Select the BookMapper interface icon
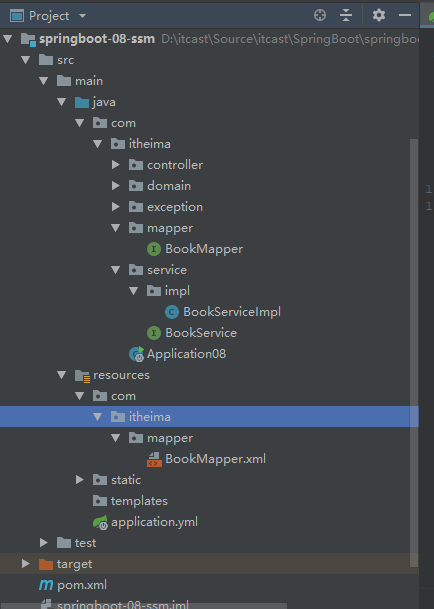Image resolution: width=434 pixels, height=609 pixels. (154, 249)
